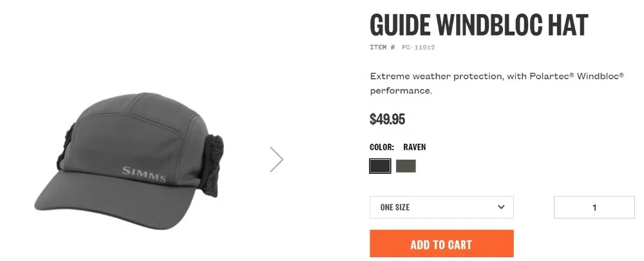Show the next product image with arrow

[x=277, y=159]
